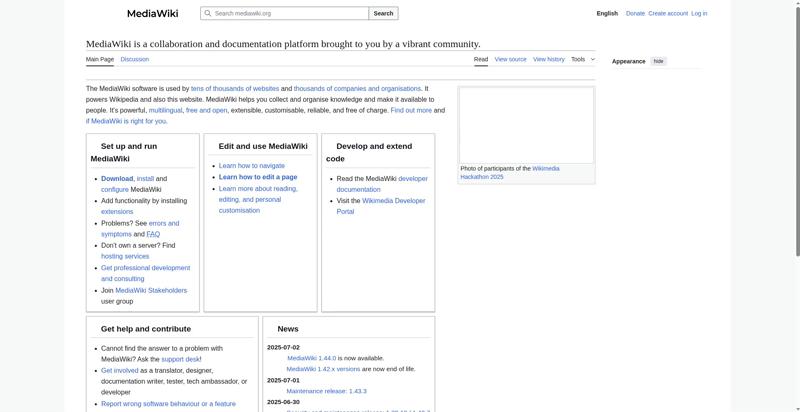Screen dimensions: 800x412
Task: Open the Log in link
Action: (699, 14)
